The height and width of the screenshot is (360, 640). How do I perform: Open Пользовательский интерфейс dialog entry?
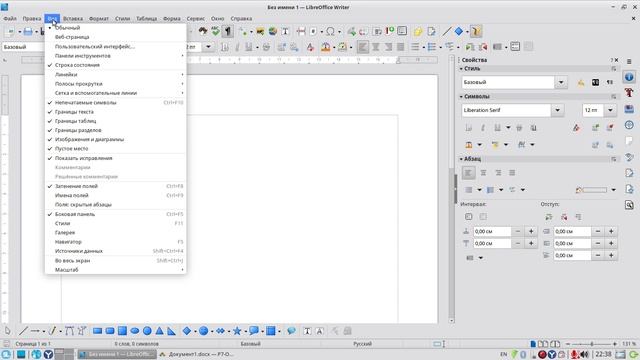tap(116, 47)
